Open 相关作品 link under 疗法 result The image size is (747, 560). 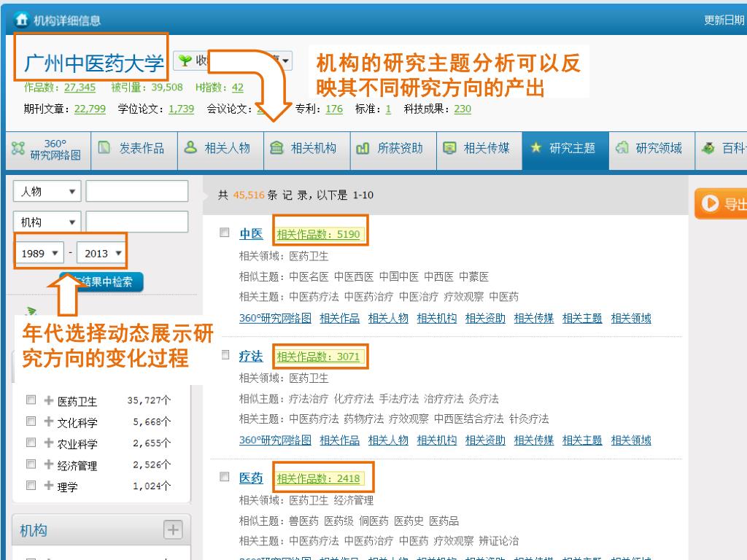340,440
